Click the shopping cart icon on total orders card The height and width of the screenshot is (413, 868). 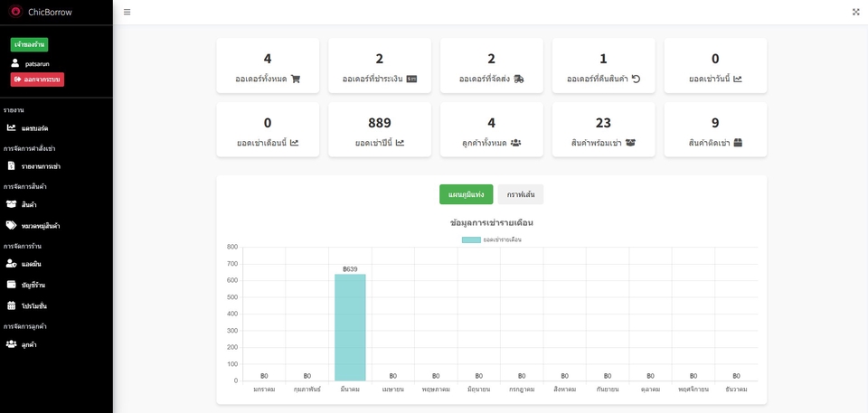pos(296,80)
